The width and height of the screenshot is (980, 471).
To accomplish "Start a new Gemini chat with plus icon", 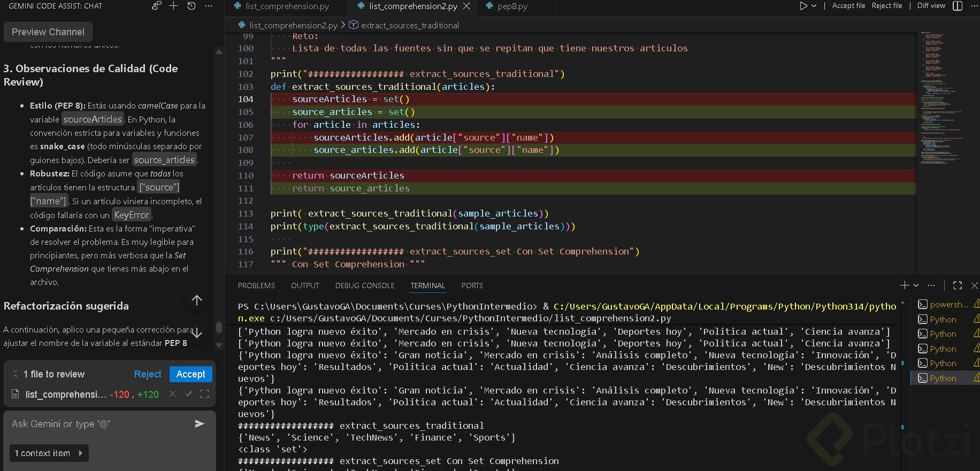I will click(173, 6).
